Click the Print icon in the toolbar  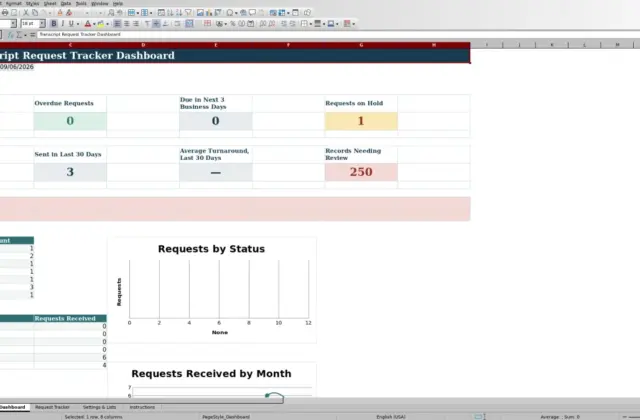click(5, 12)
